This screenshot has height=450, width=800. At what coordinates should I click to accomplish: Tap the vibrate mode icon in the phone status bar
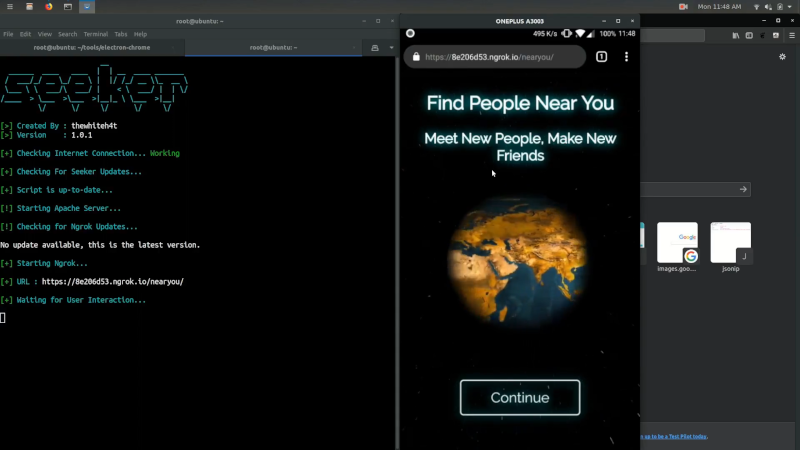click(567, 34)
